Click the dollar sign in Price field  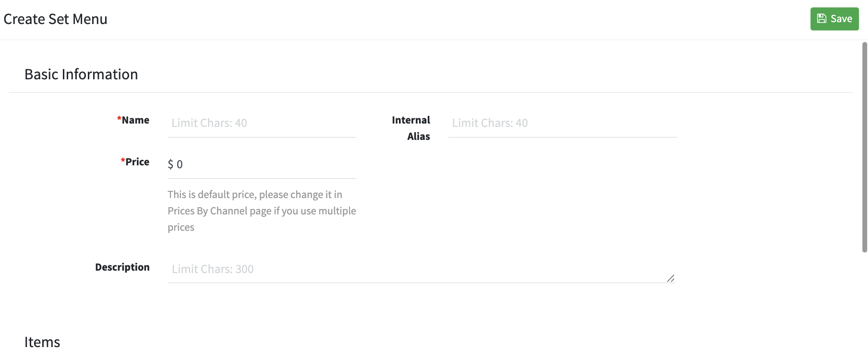[170, 164]
